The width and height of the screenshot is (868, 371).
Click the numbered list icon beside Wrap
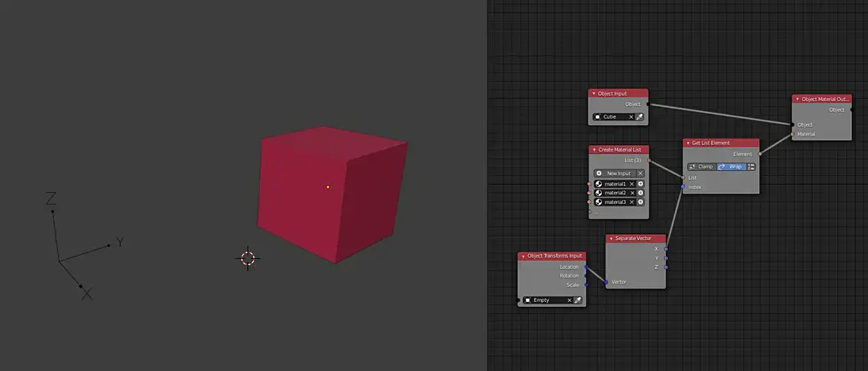coord(750,166)
